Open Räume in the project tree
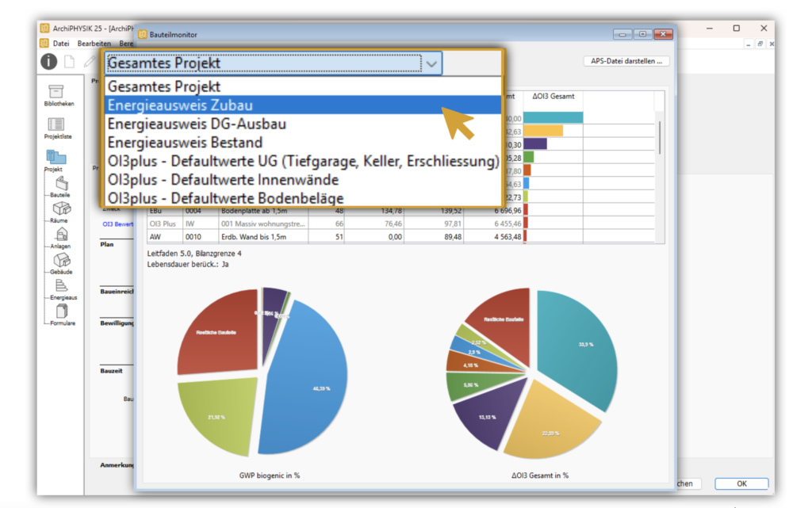The height and width of the screenshot is (508, 812). (62, 208)
